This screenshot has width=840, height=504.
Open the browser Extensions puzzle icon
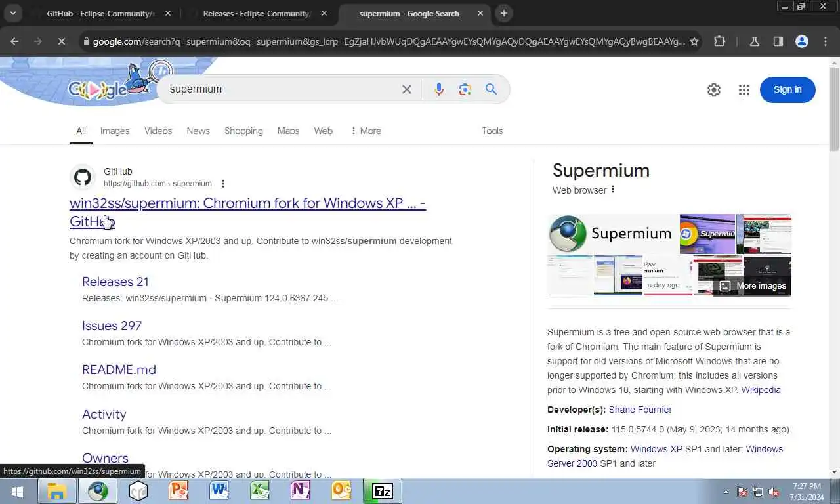click(719, 41)
